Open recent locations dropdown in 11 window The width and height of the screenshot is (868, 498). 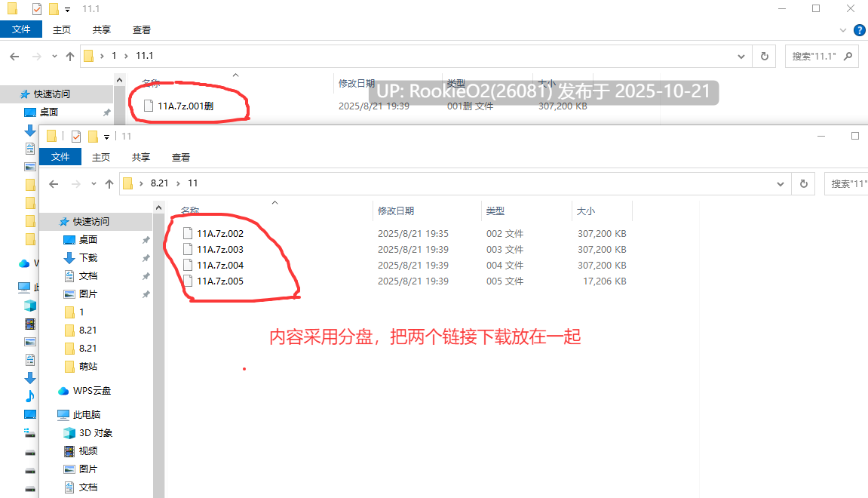(94, 184)
